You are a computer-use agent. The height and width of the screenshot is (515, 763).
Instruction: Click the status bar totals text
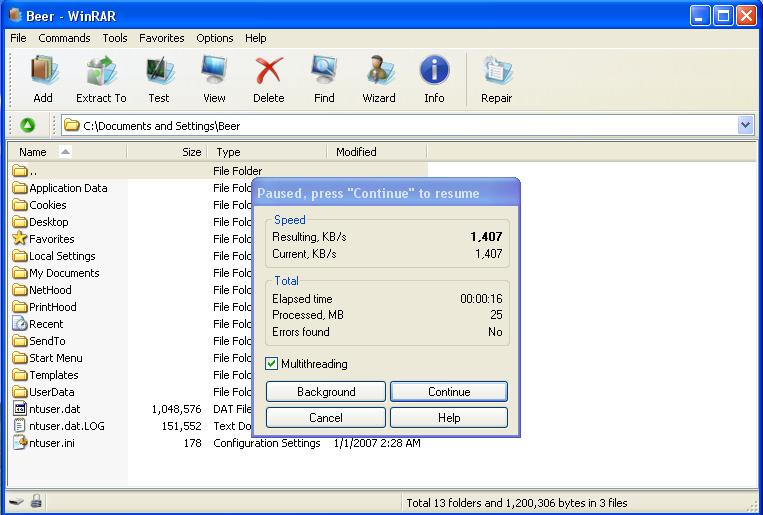click(517, 503)
